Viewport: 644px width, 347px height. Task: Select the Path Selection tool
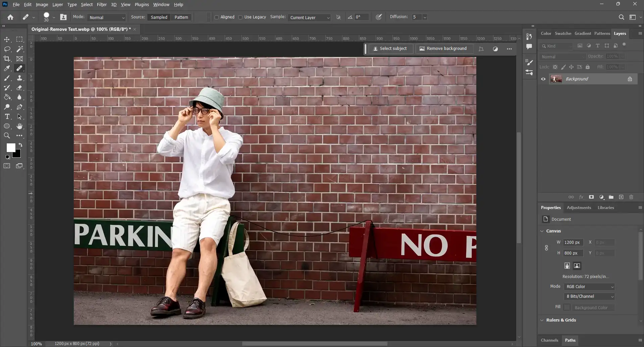tap(19, 117)
